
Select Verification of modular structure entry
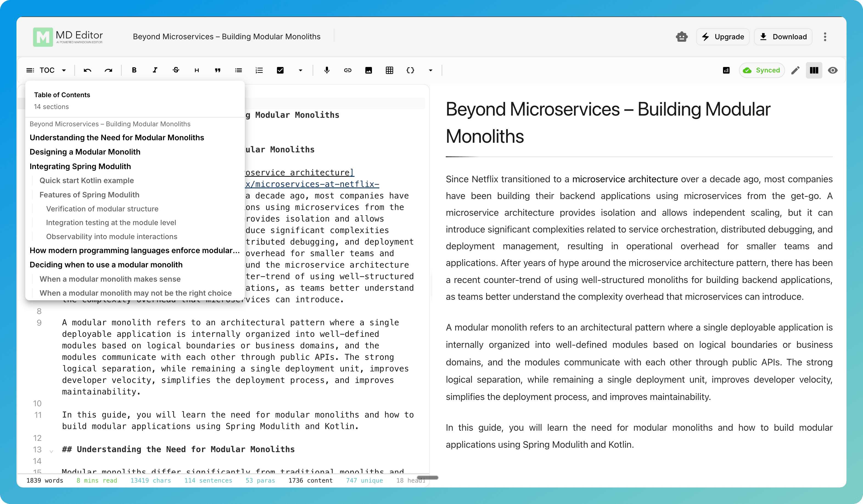102,209
